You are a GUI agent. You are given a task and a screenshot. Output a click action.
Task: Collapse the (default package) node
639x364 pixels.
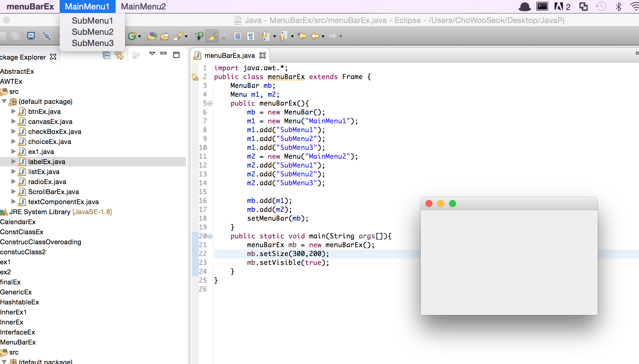click(x=4, y=101)
